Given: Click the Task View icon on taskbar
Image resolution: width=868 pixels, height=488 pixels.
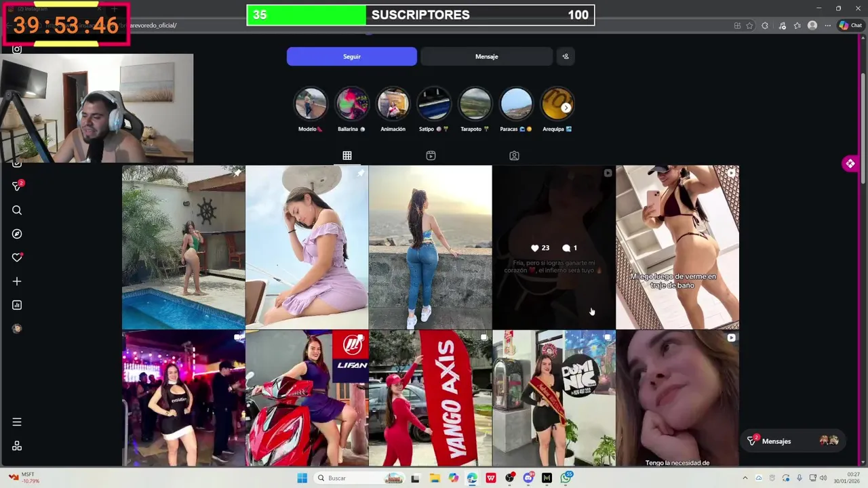Looking at the screenshot, I should coord(416,478).
